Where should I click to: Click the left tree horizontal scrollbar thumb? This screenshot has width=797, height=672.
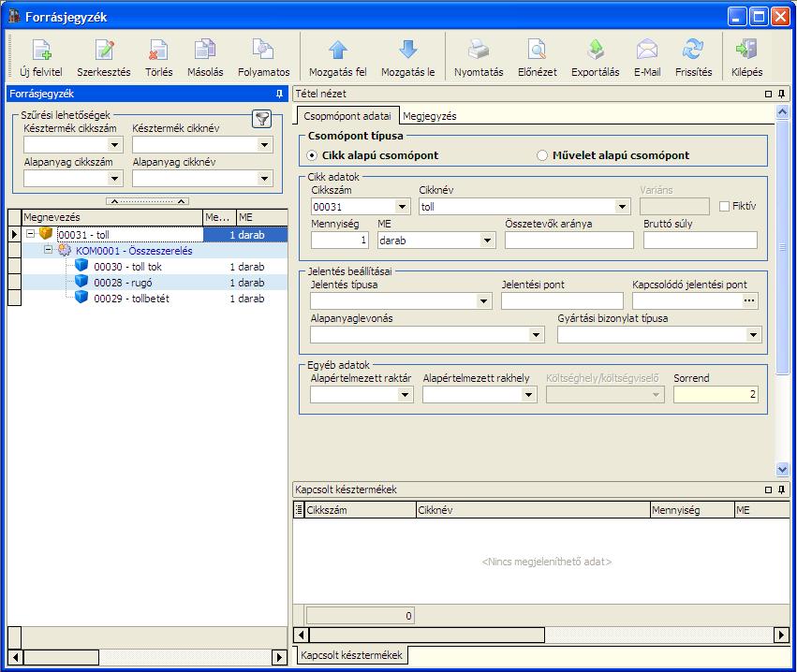[x=61, y=657]
